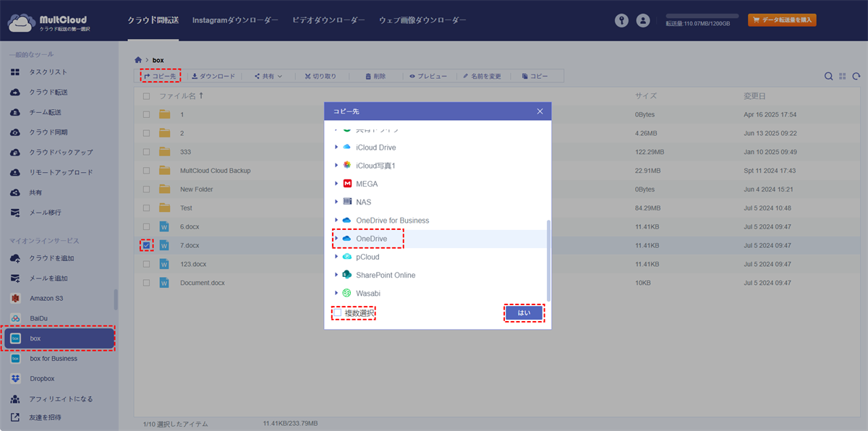
Task: Open the user account avatar icon
Action: click(642, 21)
